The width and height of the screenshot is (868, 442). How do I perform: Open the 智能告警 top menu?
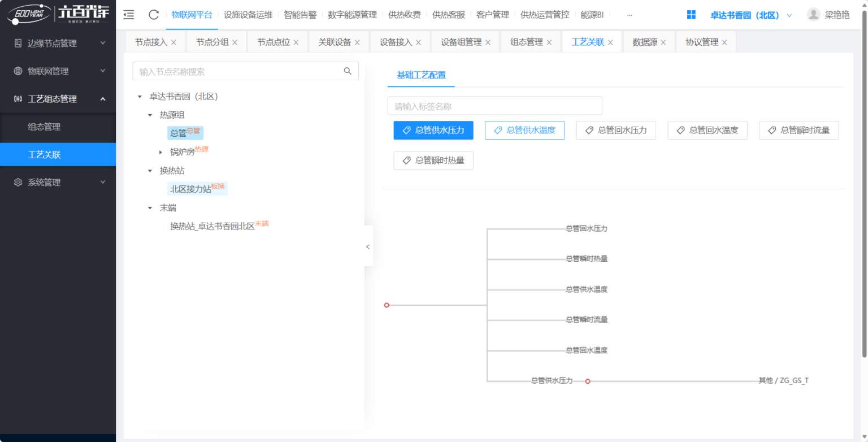[x=300, y=15]
